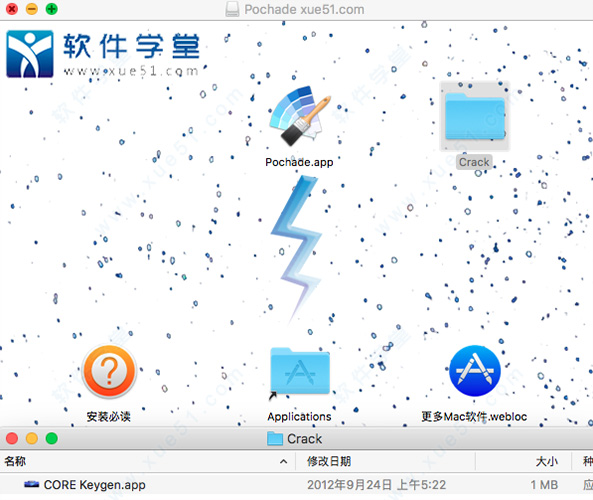Open the Crack folder icon
The image size is (593, 500).
[x=475, y=116]
